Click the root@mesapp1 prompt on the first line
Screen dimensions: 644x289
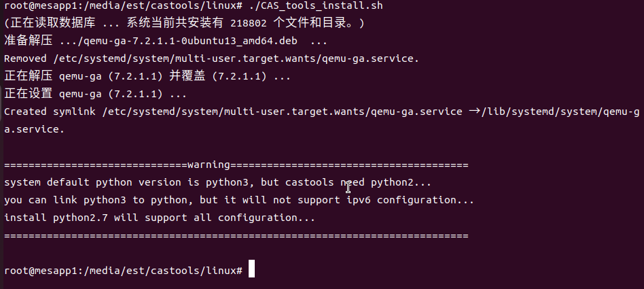42,6
